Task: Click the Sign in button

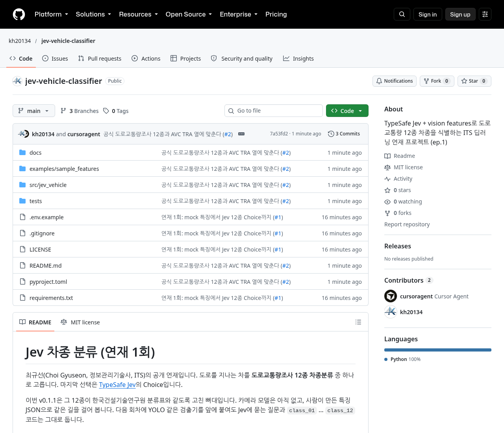Action: point(428,14)
